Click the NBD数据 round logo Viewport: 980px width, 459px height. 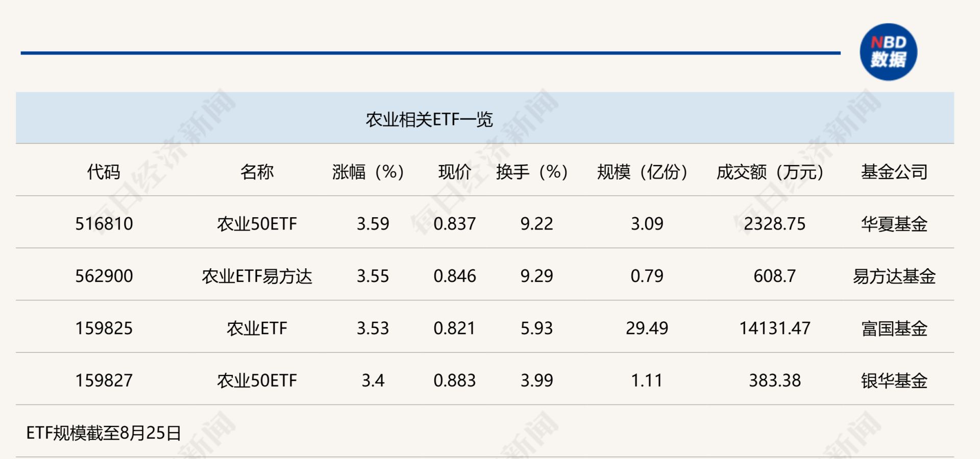point(888,52)
